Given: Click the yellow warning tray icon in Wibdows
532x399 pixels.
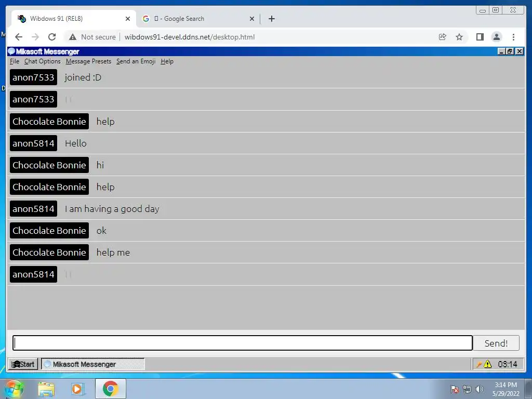Looking at the screenshot, I should [x=487, y=364].
